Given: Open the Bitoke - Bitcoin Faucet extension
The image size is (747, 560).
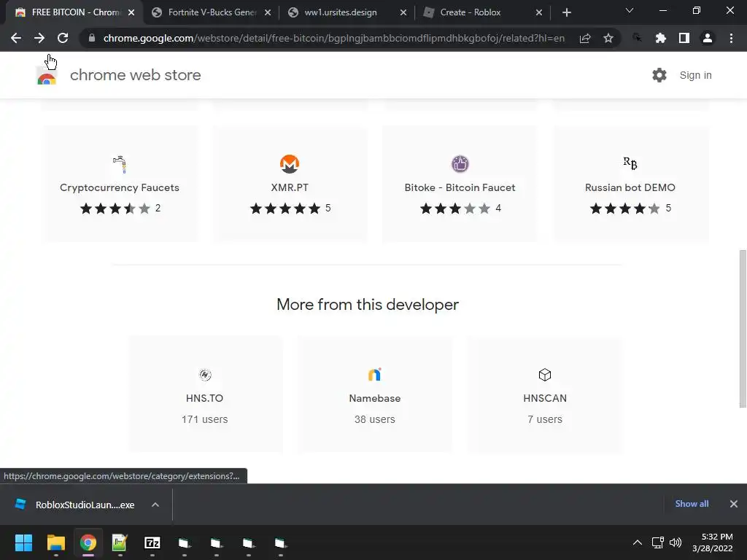Looking at the screenshot, I should pyautogui.click(x=460, y=184).
